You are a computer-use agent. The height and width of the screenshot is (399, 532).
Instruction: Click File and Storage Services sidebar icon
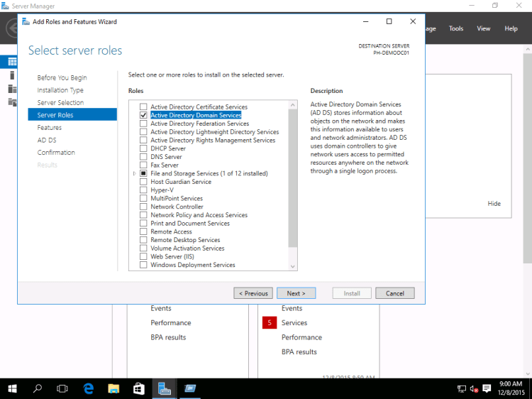coord(12,102)
